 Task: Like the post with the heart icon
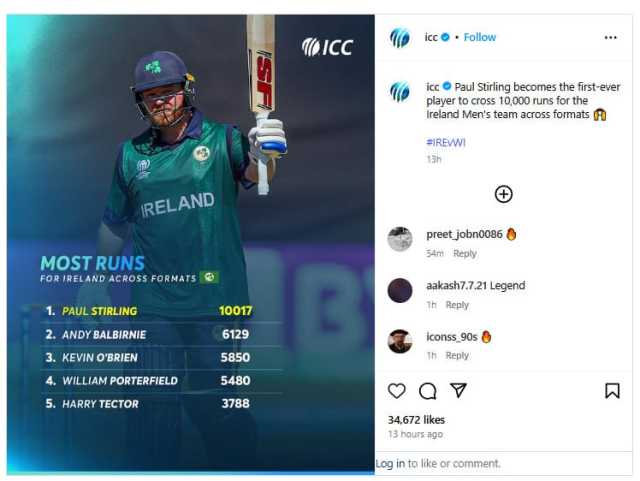(x=396, y=391)
